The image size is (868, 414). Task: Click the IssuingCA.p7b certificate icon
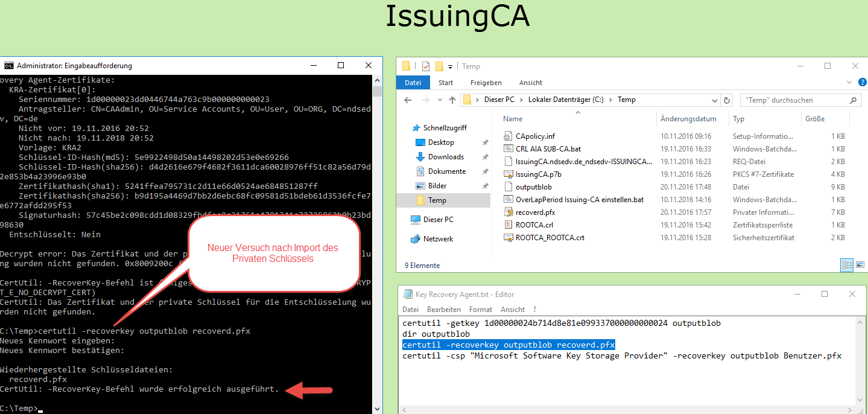(x=508, y=174)
